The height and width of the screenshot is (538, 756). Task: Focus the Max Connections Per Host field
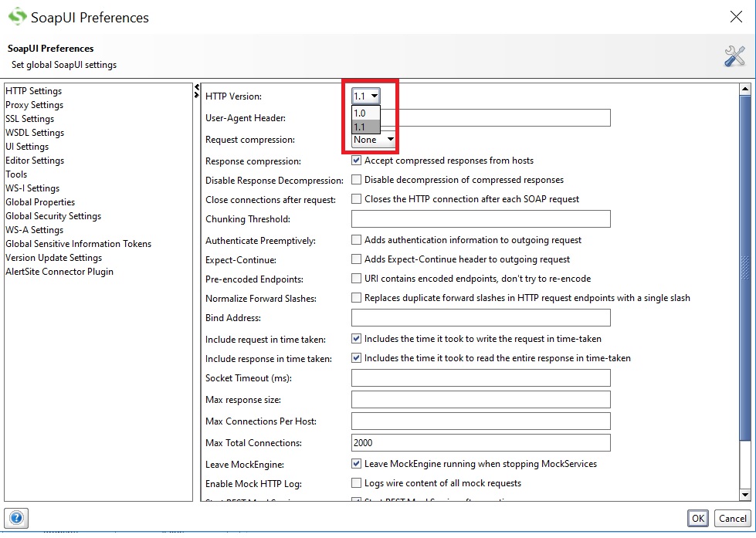pos(480,421)
